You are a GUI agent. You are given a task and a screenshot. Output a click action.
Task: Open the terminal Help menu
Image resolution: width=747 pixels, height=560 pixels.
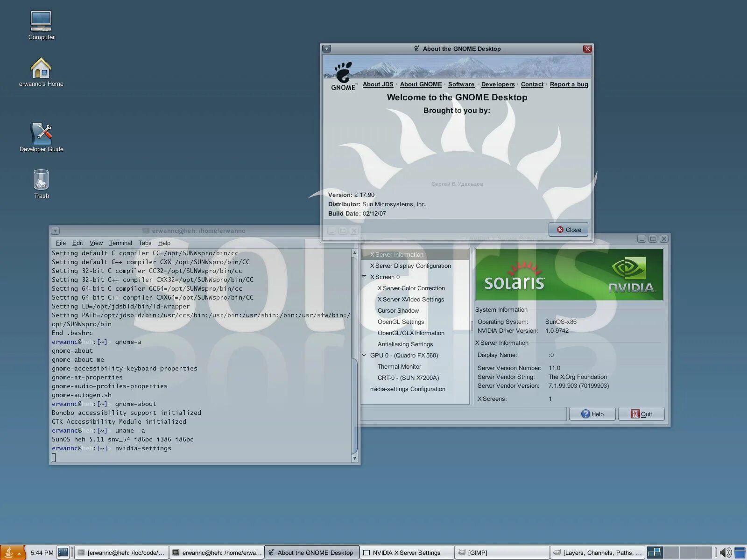tap(164, 243)
